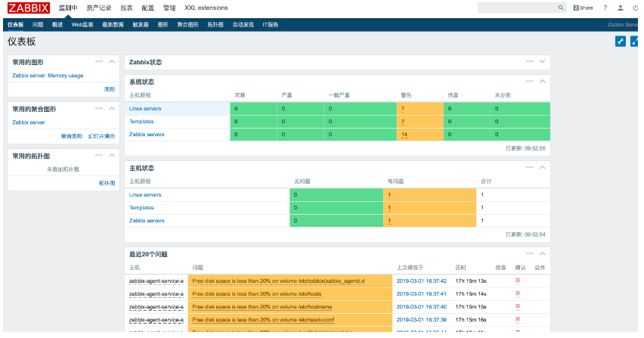644x338 pixels.
Task: Click the fullscreen expand icon
Action: tap(635, 41)
